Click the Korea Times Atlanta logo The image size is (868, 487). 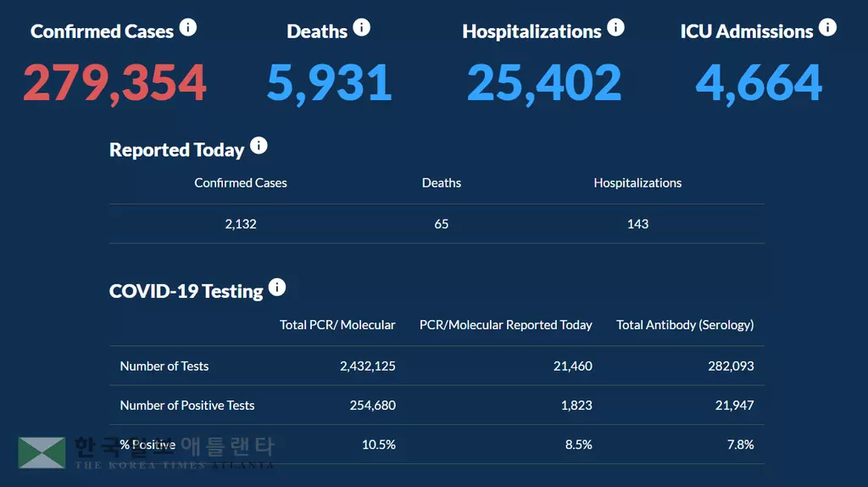click(146, 453)
